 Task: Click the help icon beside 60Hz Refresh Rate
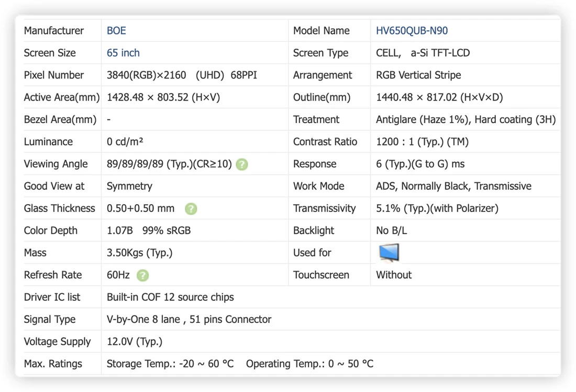click(142, 275)
